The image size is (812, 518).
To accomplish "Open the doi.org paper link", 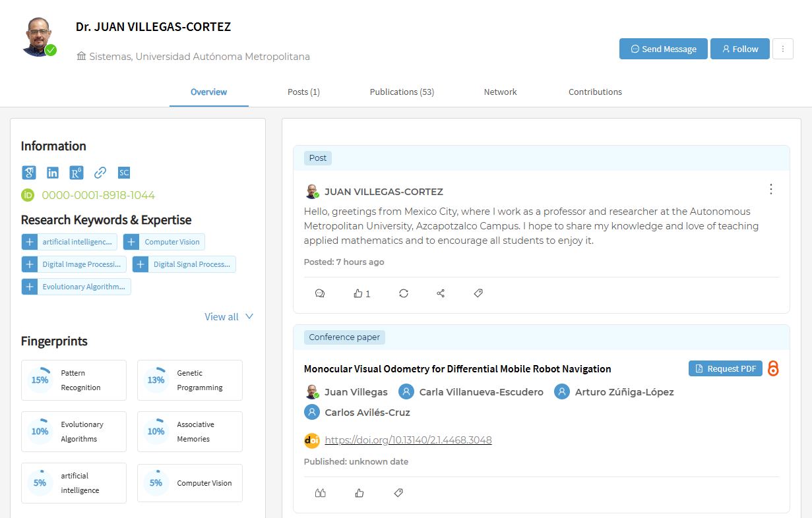I will click(408, 440).
